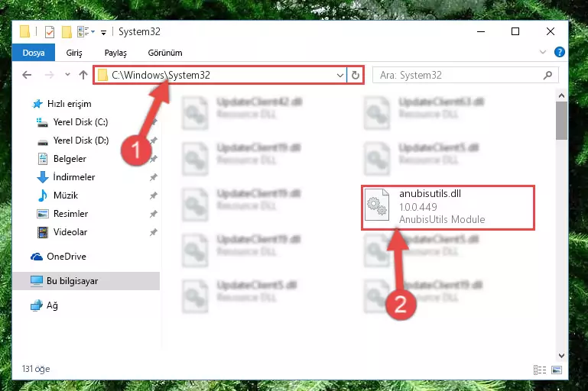Go back with the left arrow
This screenshot has height=391, width=588.
27,75
